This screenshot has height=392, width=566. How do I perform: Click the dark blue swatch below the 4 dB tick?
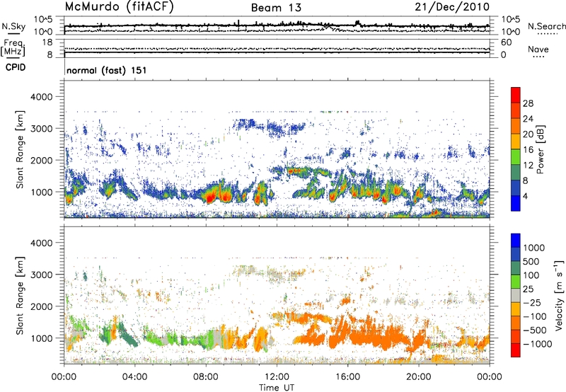pyautogui.click(x=516, y=203)
